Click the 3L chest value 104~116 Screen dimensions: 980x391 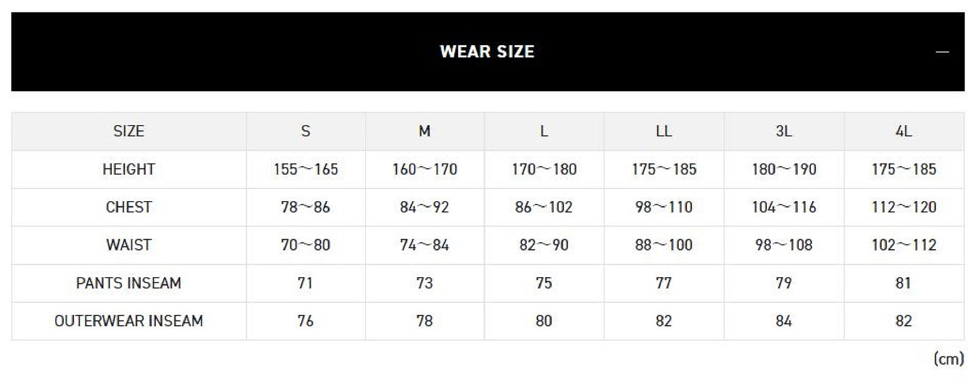[x=783, y=208]
